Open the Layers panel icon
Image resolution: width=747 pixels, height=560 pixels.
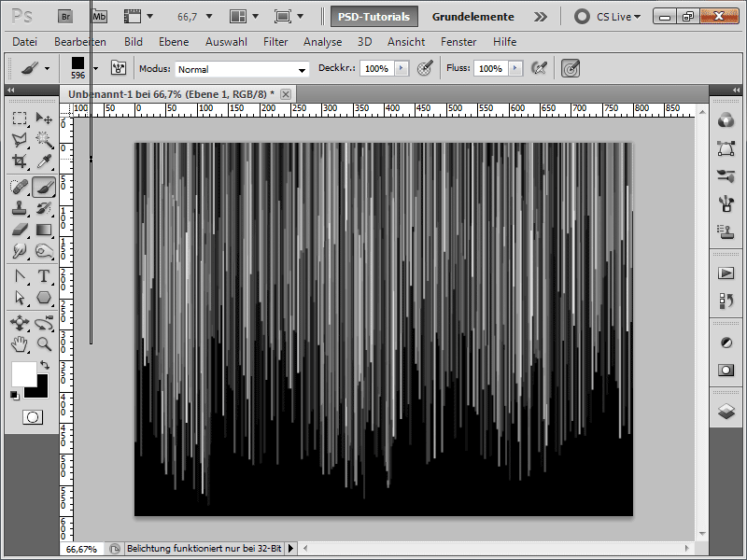coord(726,411)
